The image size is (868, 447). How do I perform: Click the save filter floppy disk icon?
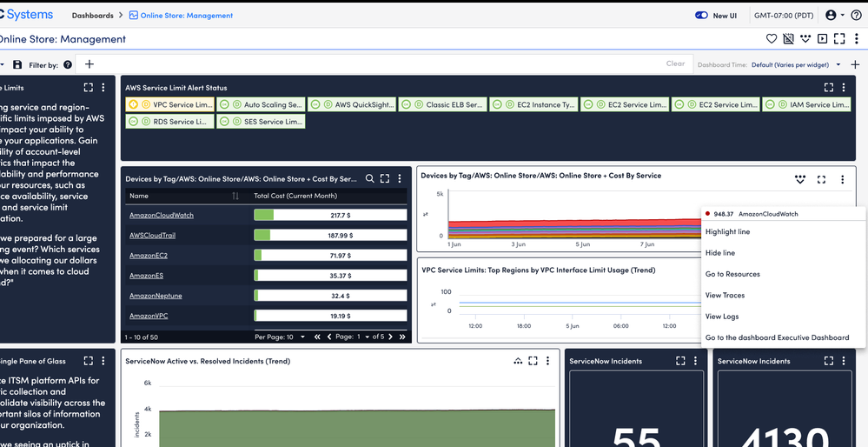pyautogui.click(x=17, y=64)
